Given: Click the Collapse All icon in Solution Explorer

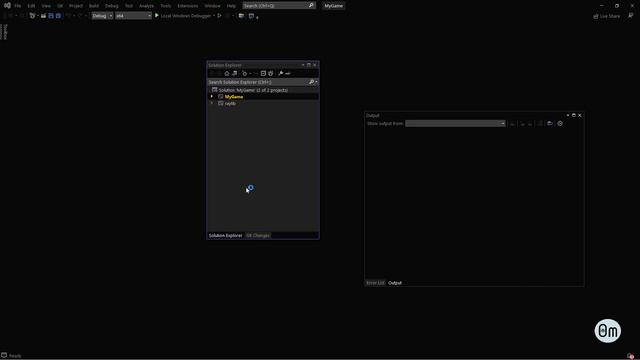Looking at the screenshot, I should click(263, 73).
